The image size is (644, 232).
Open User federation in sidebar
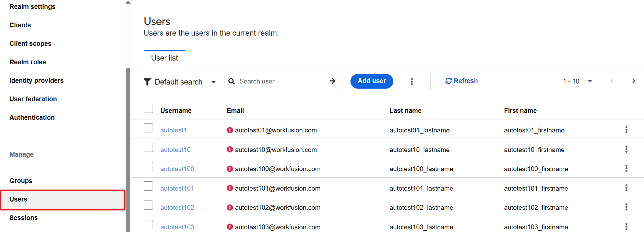(33, 99)
